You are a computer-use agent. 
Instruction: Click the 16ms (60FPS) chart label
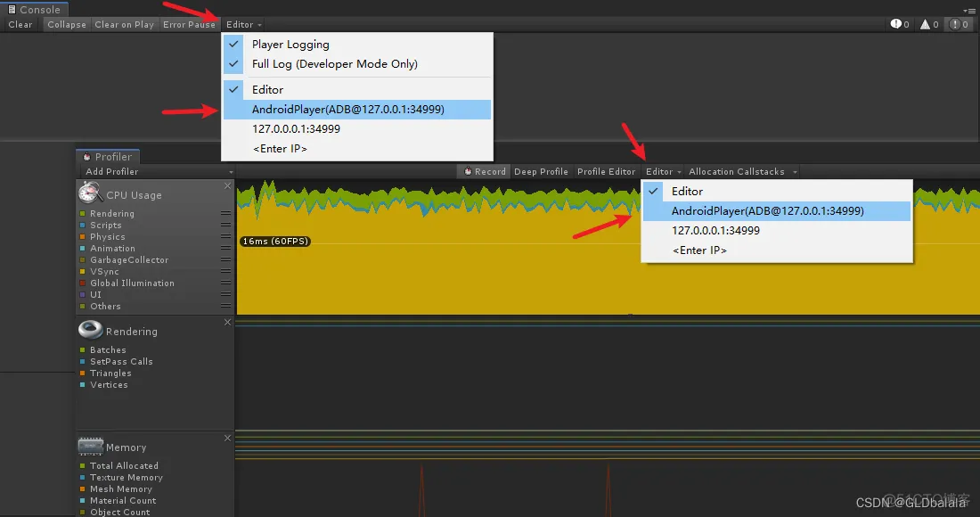tap(275, 241)
